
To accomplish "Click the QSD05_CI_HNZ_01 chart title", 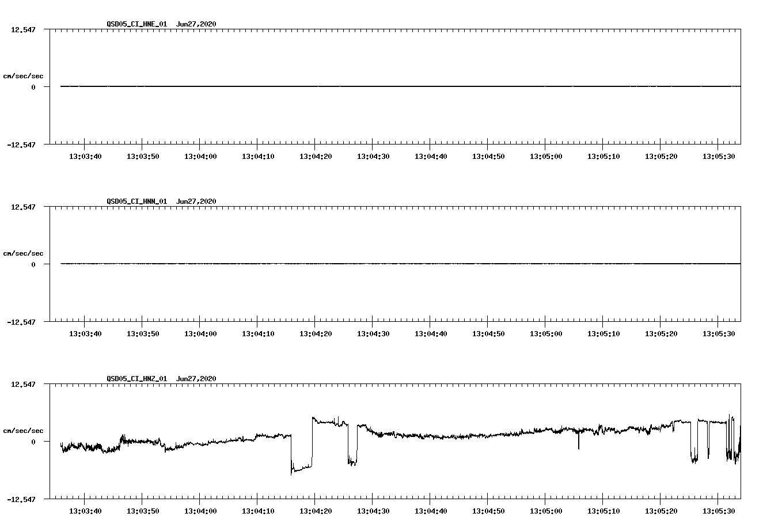I will [x=161, y=378].
